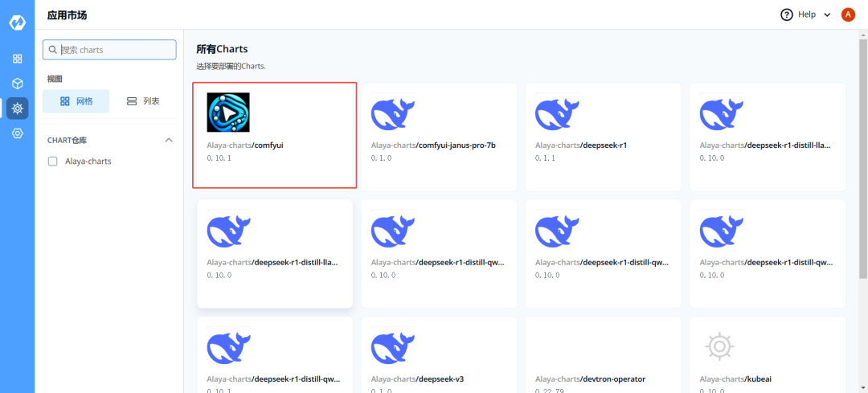Switch to 列表 list view

[143, 101]
